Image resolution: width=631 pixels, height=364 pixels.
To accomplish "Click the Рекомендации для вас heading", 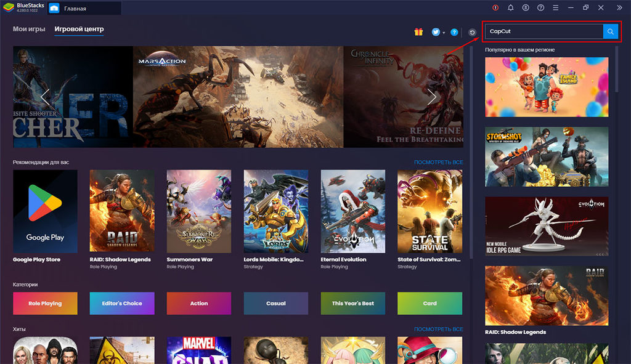I will (41, 162).
